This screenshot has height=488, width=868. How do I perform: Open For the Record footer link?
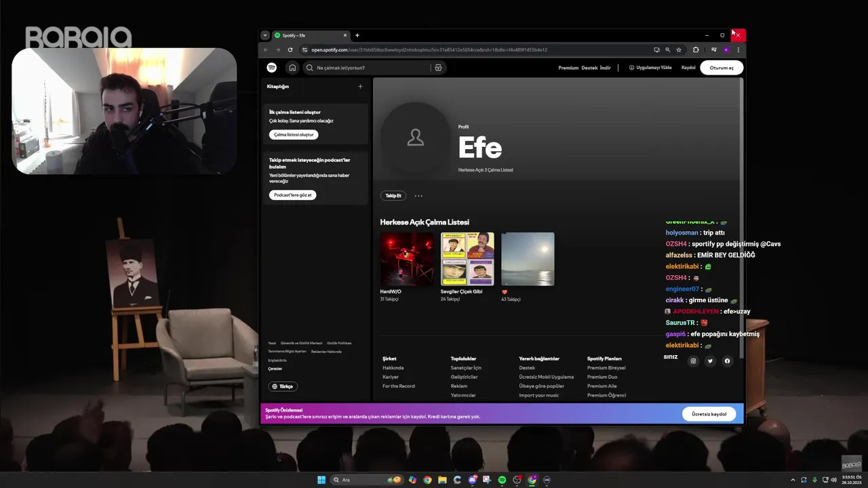399,386
